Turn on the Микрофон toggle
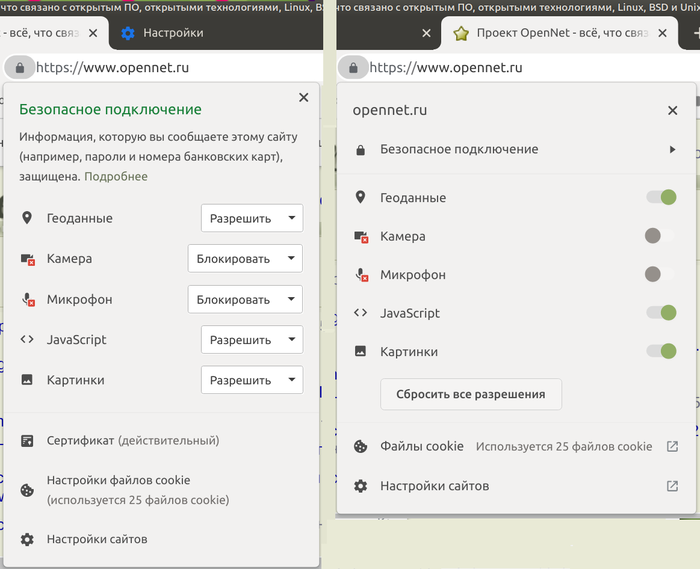This screenshot has width=700, height=569. (660, 274)
